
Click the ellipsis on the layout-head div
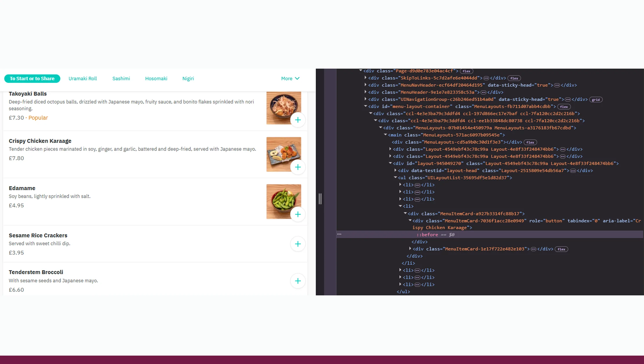click(573, 171)
